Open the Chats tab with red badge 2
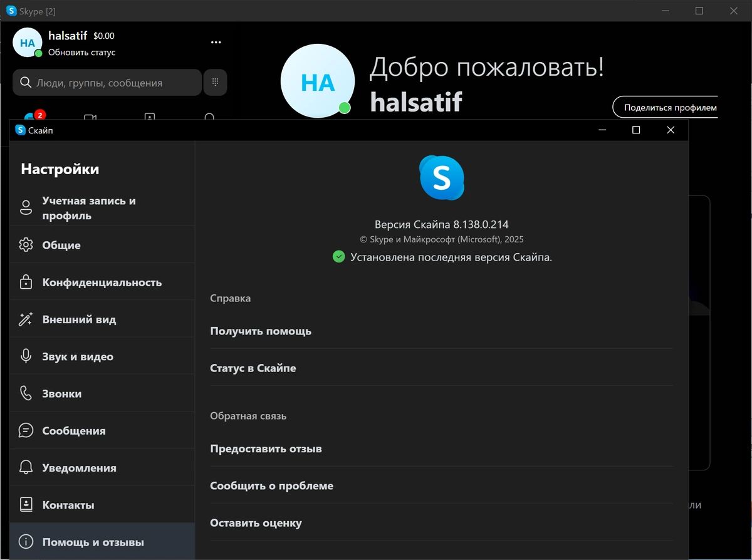752x560 pixels. [x=33, y=117]
